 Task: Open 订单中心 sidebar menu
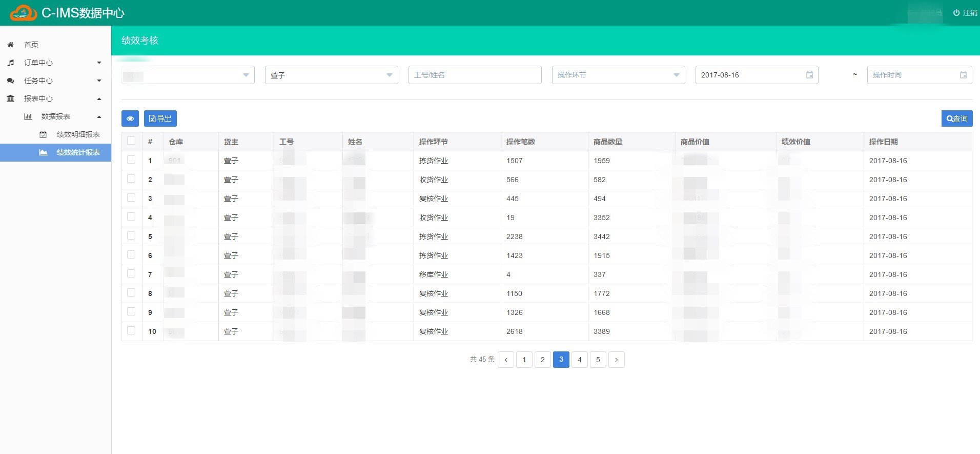[x=55, y=63]
